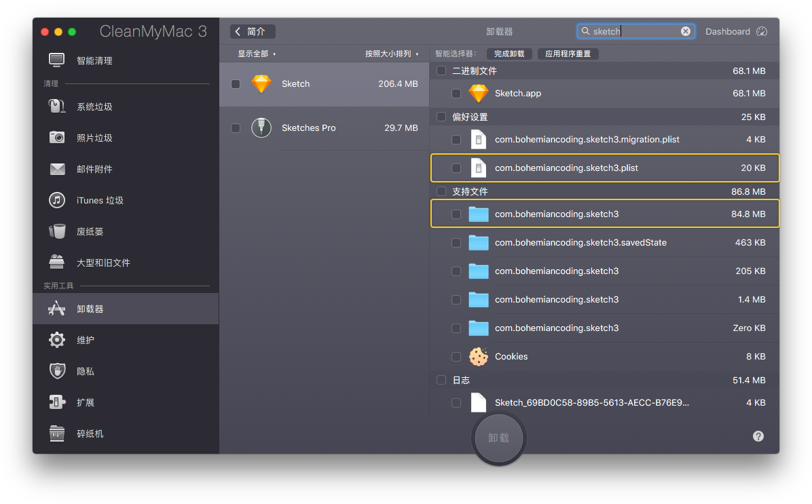
Task: Open Smart Cleanup (智能清理) monitor icon
Action: [56, 60]
